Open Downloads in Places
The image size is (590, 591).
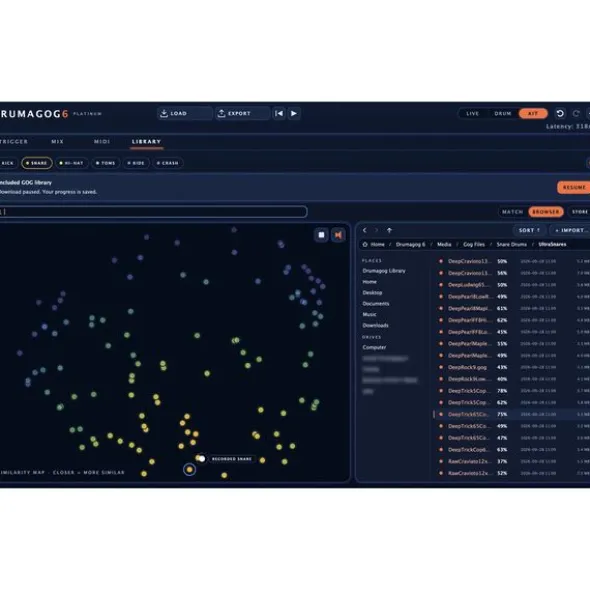coord(375,325)
